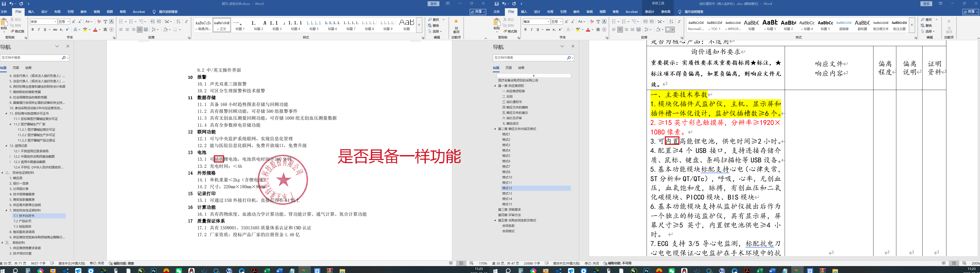The image size is (980, 273).
Task: Open the phonetic guide in 询价通知书 window
Action: pyautogui.click(x=598, y=22)
